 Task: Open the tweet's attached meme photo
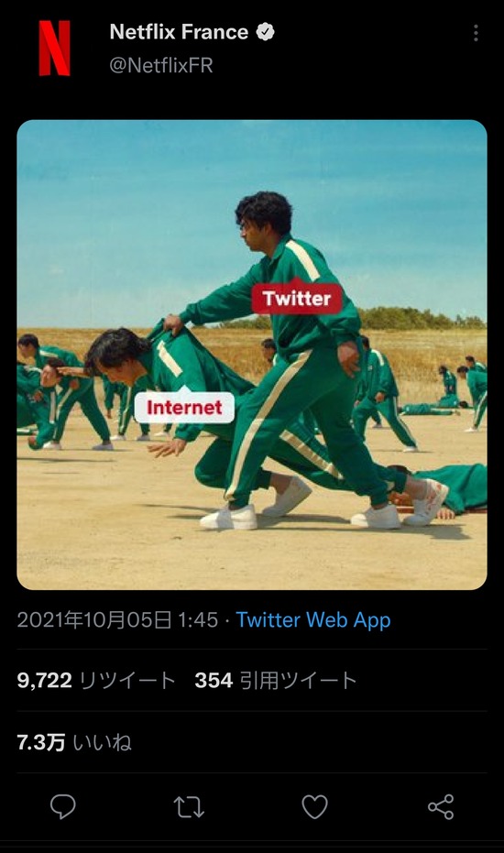[252, 355]
